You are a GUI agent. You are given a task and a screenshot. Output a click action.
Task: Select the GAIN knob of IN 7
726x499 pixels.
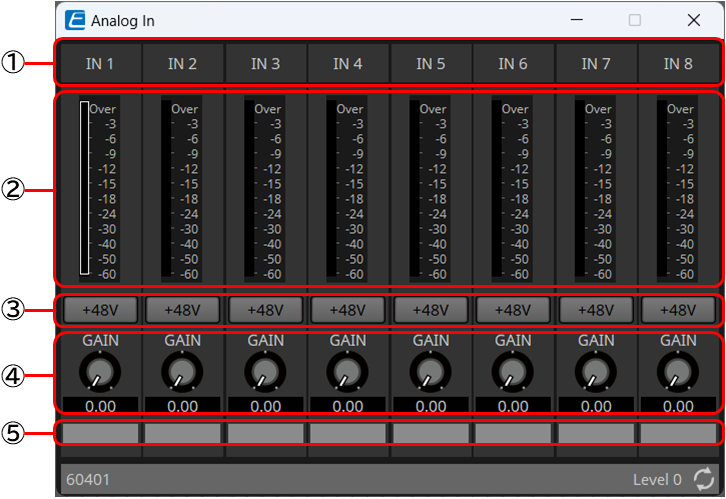coord(596,371)
